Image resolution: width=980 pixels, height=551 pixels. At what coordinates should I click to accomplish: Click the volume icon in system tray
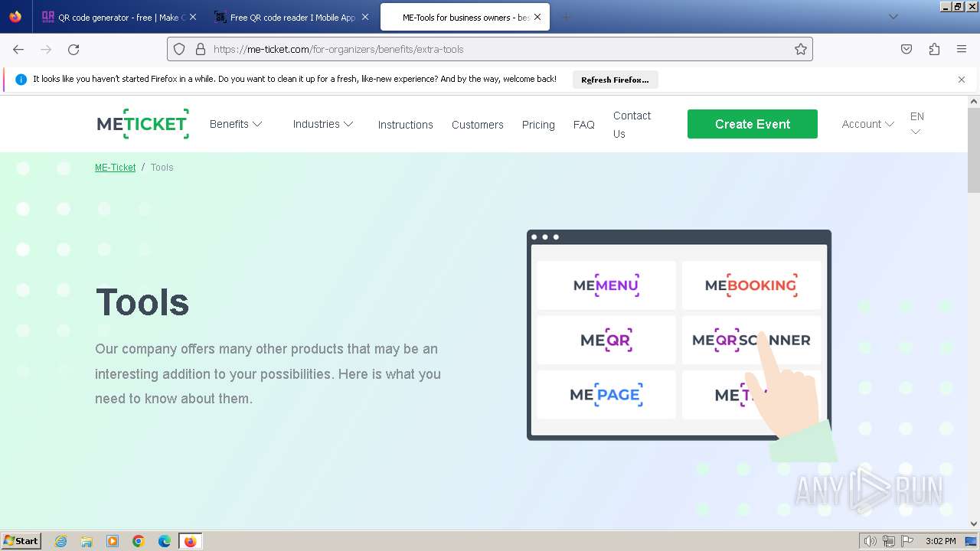870,541
